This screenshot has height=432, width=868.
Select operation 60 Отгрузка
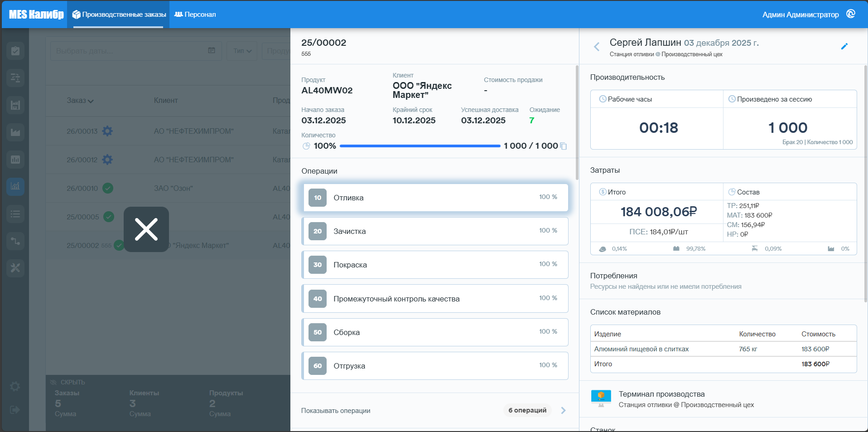[435, 366]
